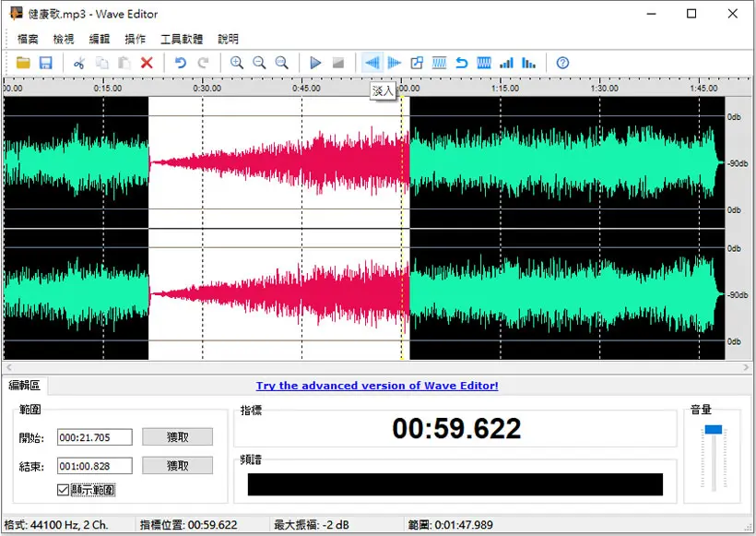The width and height of the screenshot is (756, 536).
Task: Click the 結束 time input field
Action: (x=94, y=466)
